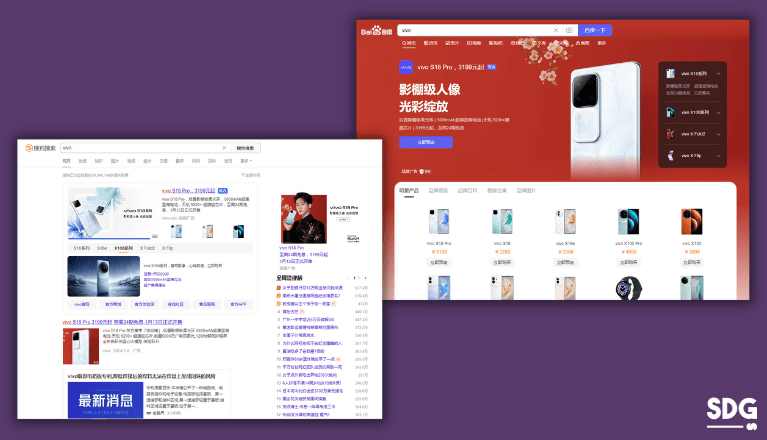Screen dimensions: 767x440
Task: Click the red phone thumbnail in the second Sogou result
Action: point(81,347)
